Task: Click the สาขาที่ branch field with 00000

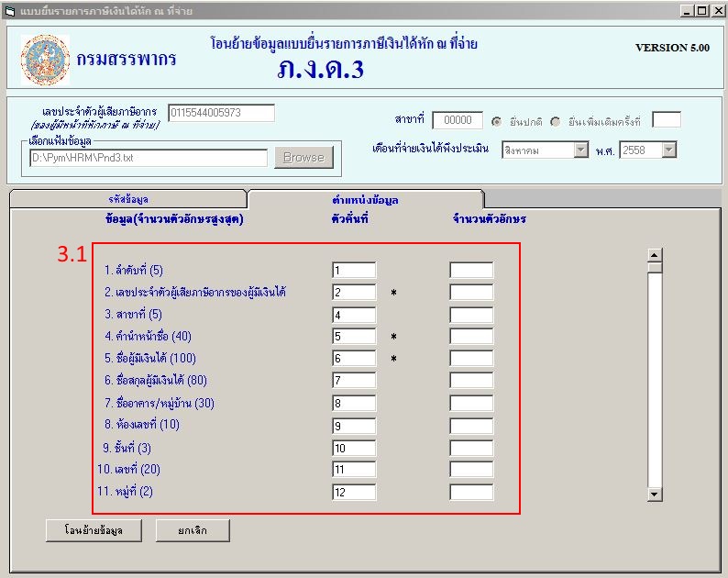Action: [x=458, y=120]
